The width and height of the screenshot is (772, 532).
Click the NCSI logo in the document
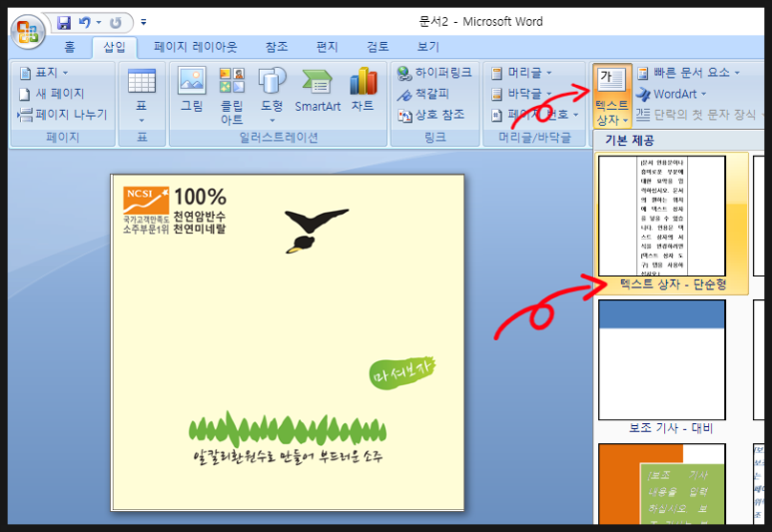146,201
